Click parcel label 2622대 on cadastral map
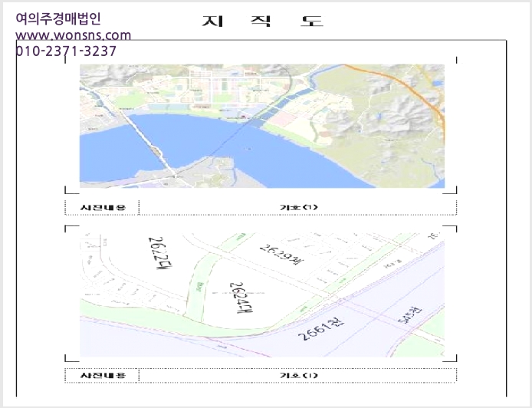Image resolution: width=532 pixels, height=408 pixels. coord(161,253)
